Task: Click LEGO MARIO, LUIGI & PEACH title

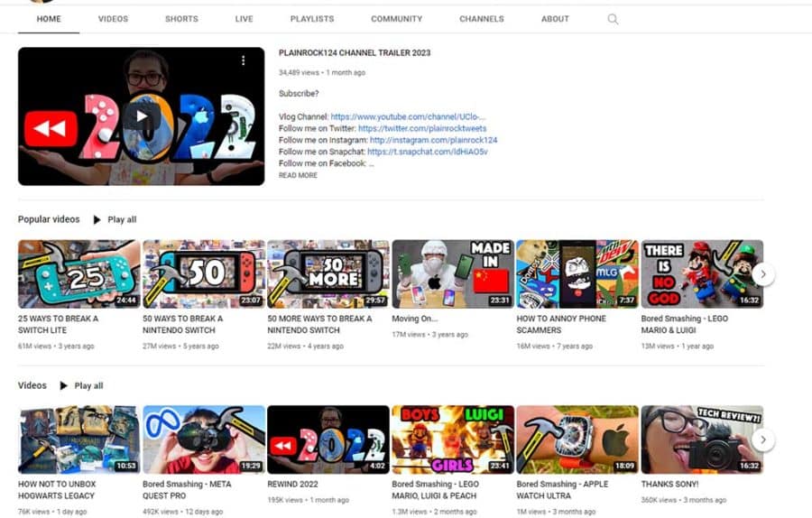Action: [x=436, y=490]
